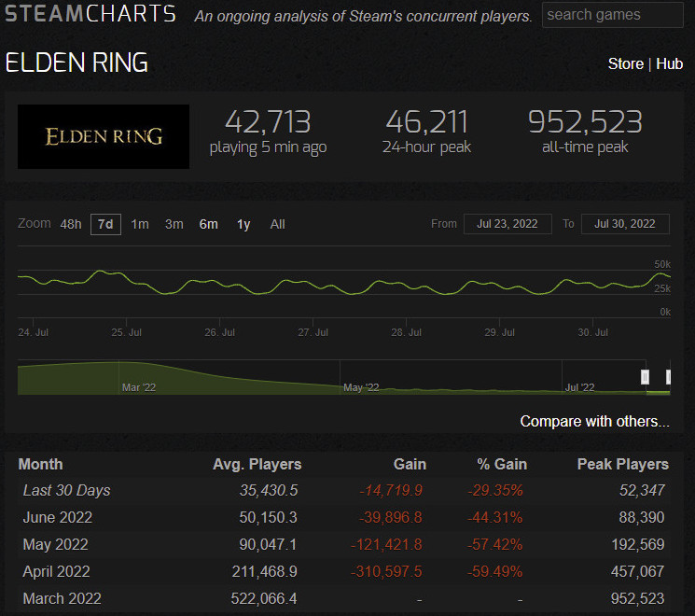The image size is (695, 616).
Task: Click the 28. Jul axis label
Action: click(x=406, y=332)
